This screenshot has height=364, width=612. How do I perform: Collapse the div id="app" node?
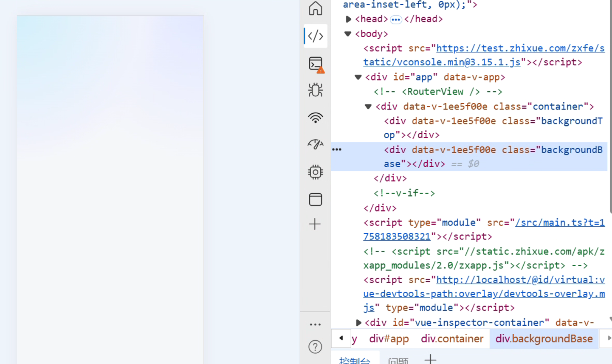pos(358,77)
